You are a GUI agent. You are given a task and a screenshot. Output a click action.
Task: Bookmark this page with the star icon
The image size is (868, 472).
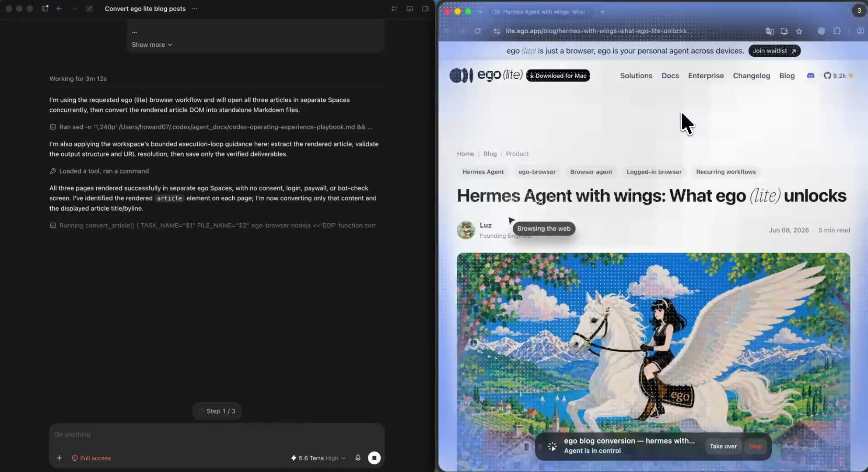(799, 31)
